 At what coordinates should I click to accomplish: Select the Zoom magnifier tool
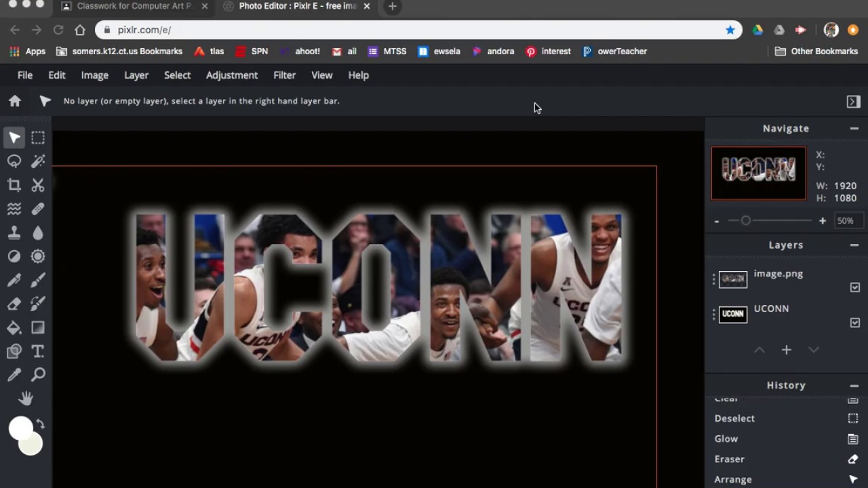click(38, 375)
